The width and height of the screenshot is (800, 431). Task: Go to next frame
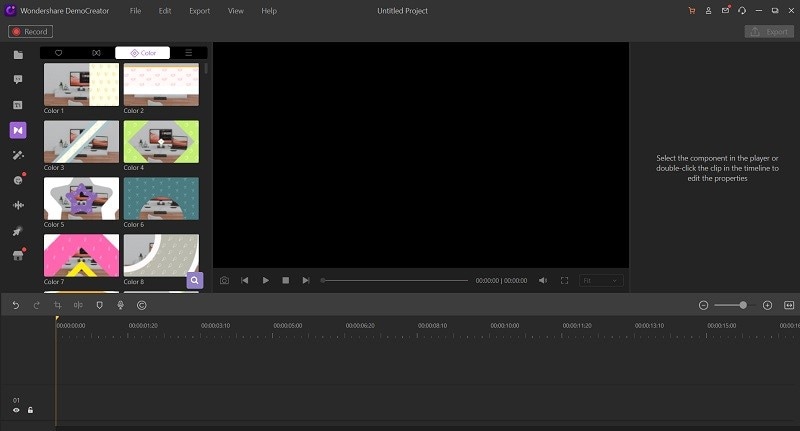[306, 281]
